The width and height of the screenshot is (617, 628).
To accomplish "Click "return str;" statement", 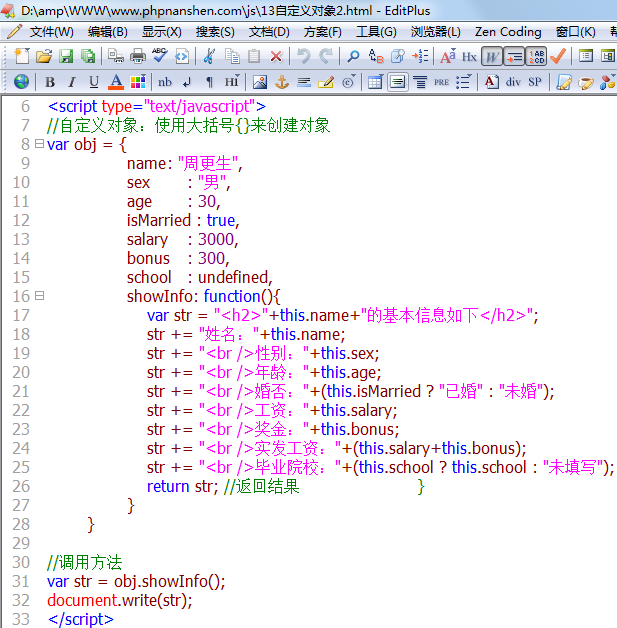I will tap(182, 487).
